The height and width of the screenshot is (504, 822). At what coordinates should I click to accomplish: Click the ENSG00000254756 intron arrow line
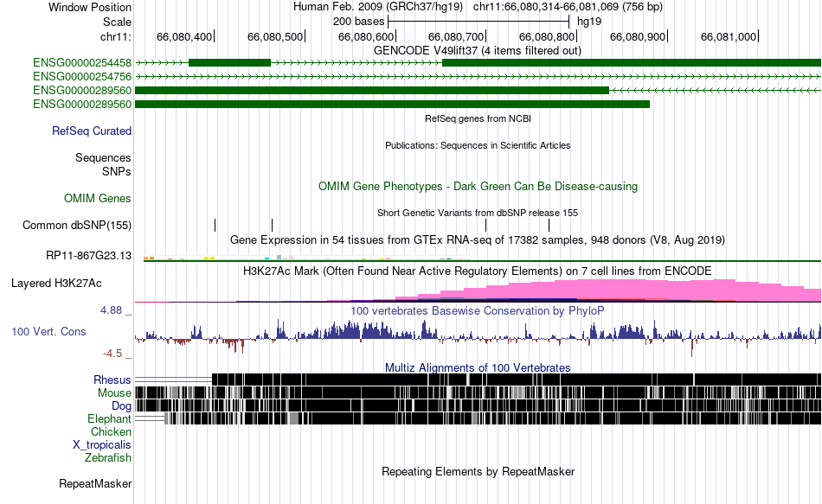(x=478, y=76)
